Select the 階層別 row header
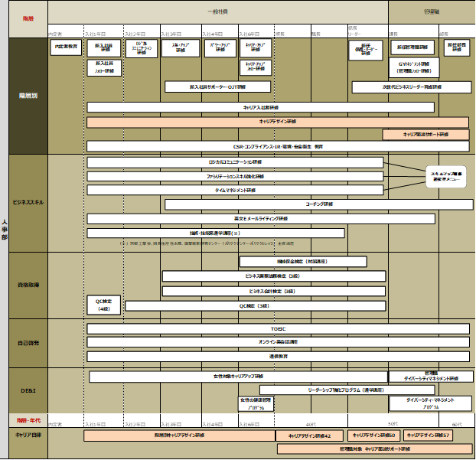The width and height of the screenshot is (476, 460). pos(28,96)
